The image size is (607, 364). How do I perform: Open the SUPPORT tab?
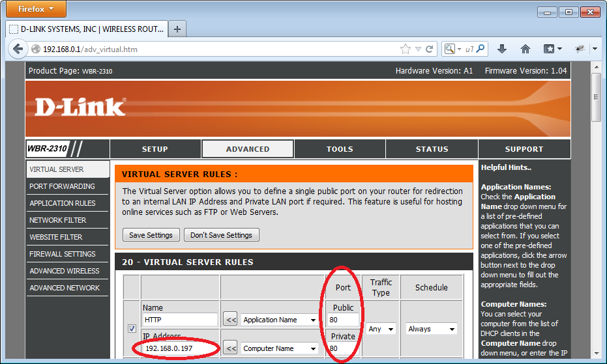click(x=524, y=149)
